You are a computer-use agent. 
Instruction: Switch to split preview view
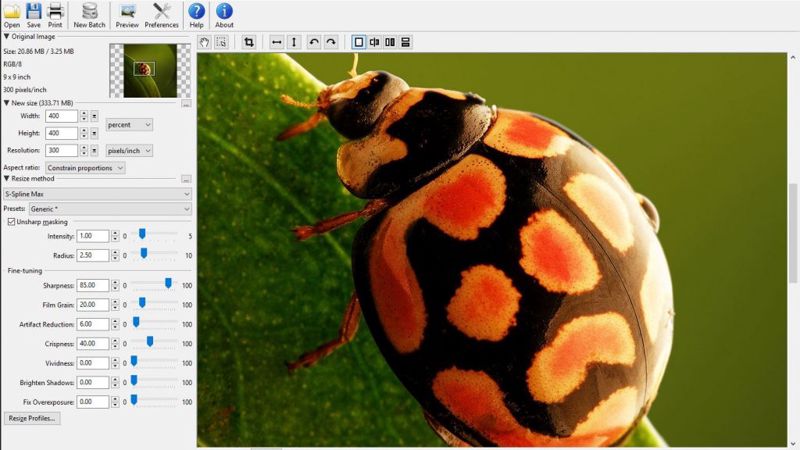tap(374, 42)
